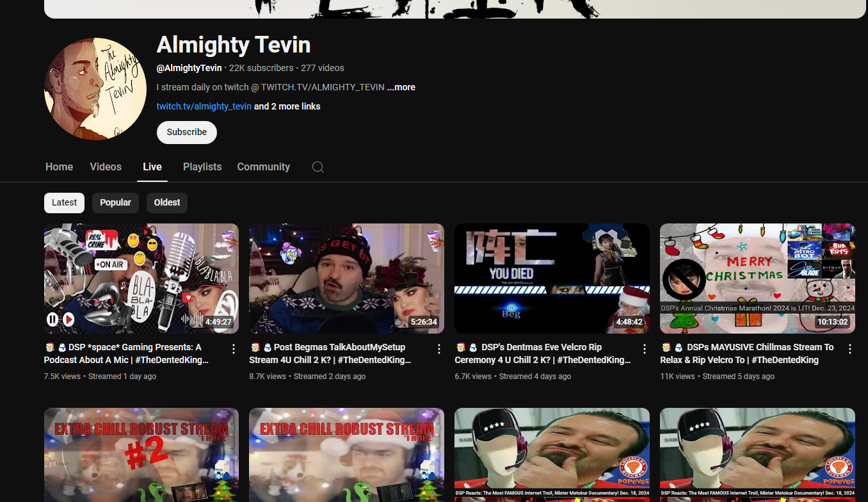Screen dimensions: 868x502
Task: Switch to the Videos tab
Action: pyautogui.click(x=106, y=166)
